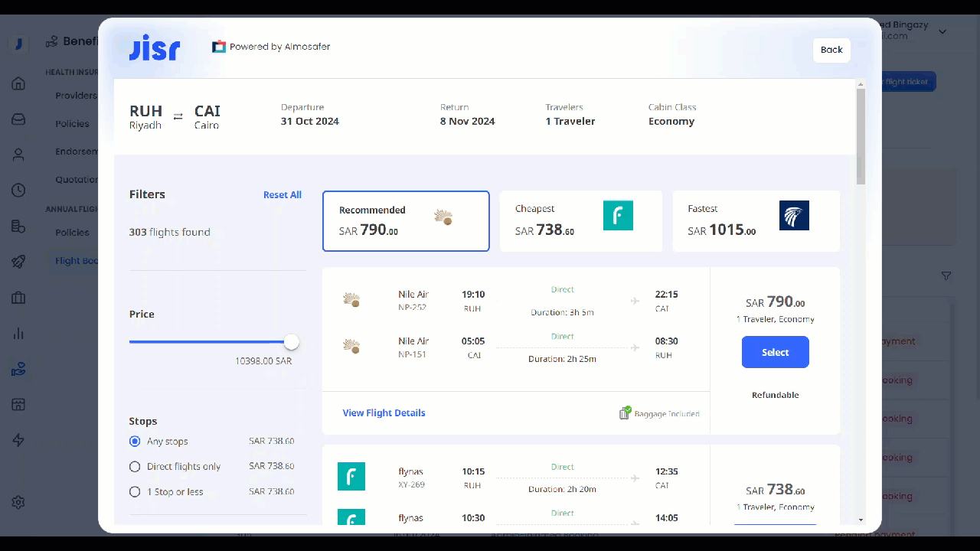Open the Settings gear in the left sidebar
This screenshot has height=551, width=980.
coord(18,502)
